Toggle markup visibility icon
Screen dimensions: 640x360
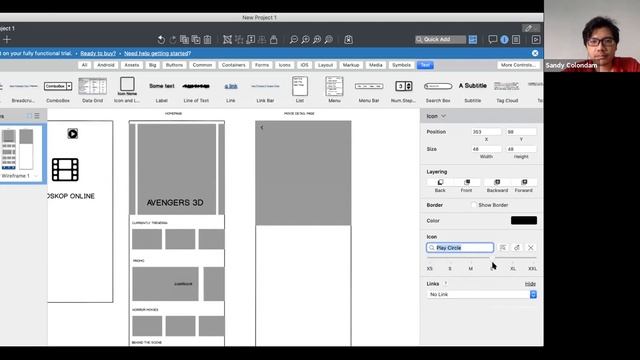[348, 40]
